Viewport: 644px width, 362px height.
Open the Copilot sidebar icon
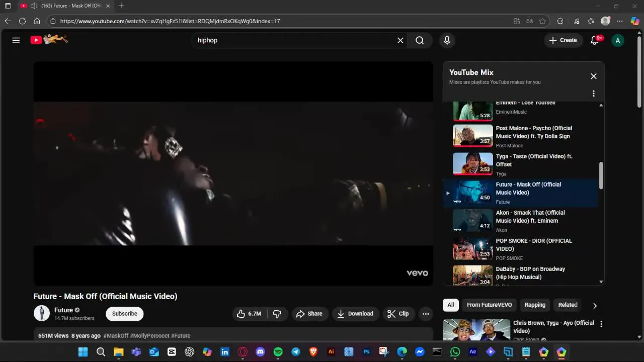tap(635, 21)
